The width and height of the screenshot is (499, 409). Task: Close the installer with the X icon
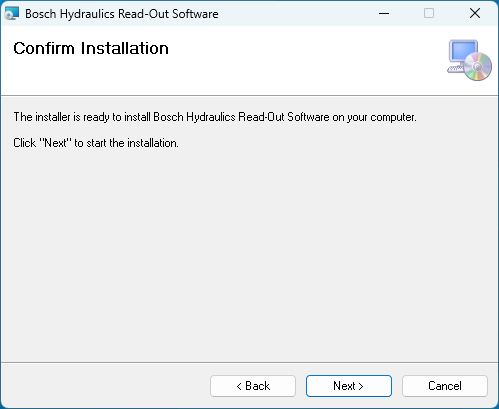(x=475, y=13)
